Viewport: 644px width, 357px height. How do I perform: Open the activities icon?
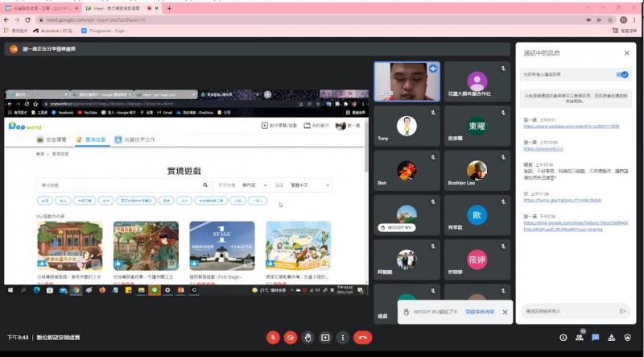pos(612,338)
